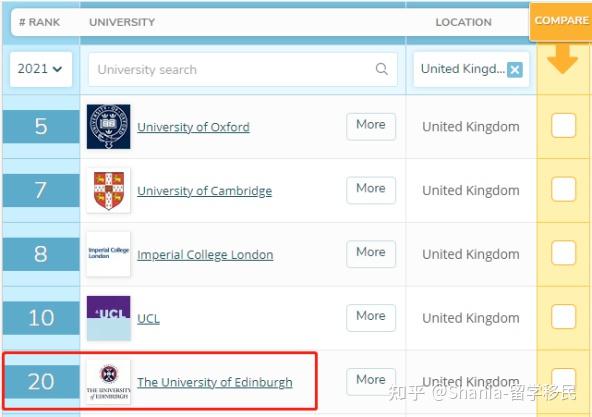The height and width of the screenshot is (417, 592).
Task: Click the search magnifier icon
Action: [x=382, y=69]
